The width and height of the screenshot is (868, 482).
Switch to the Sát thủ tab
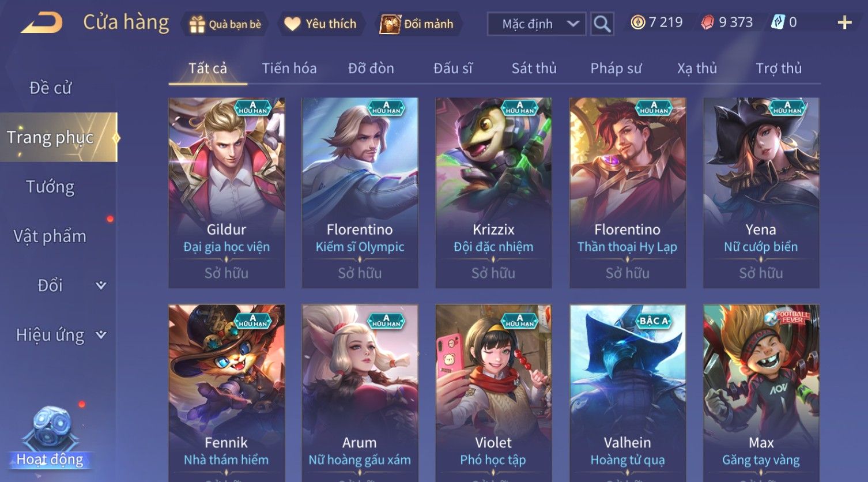coord(534,68)
